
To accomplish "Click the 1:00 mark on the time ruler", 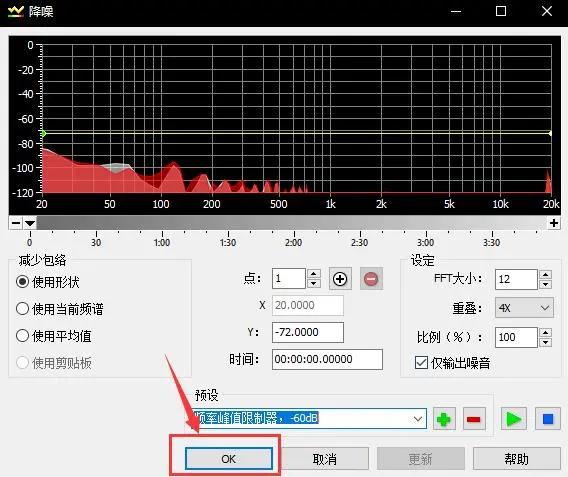I will (162, 242).
